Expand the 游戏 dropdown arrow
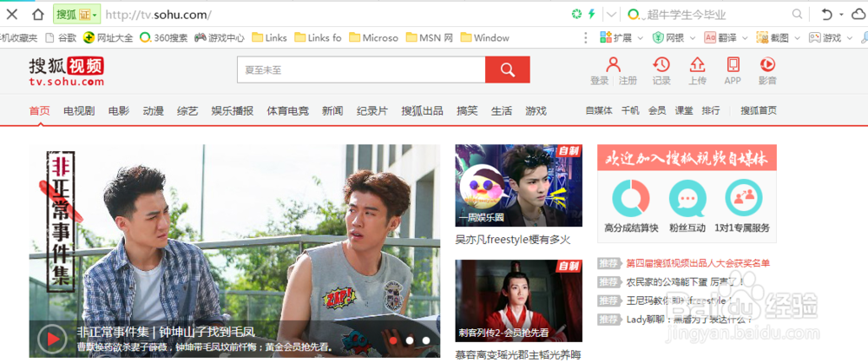 click(849, 38)
